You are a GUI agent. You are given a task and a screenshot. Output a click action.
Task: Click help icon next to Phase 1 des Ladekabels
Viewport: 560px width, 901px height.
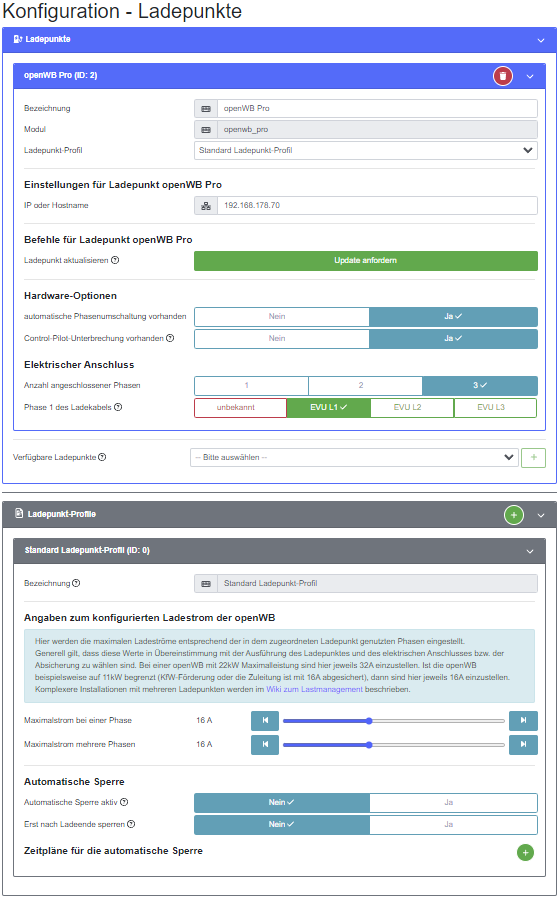[x=118, y=407]
